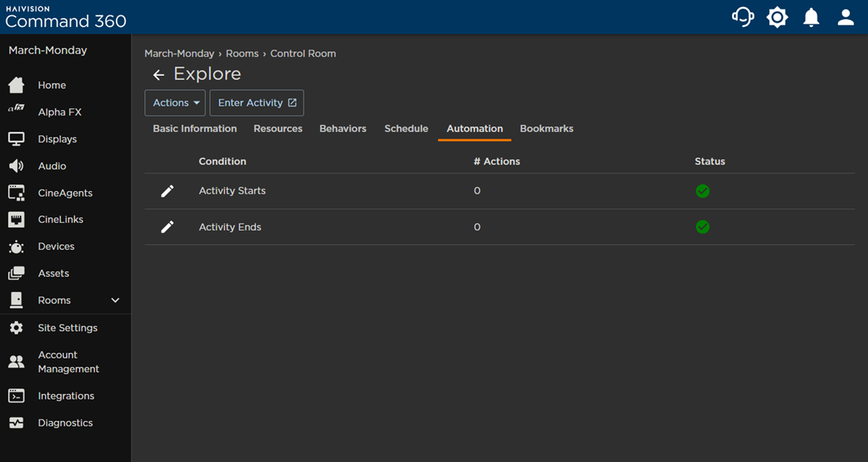Open the Behaviors tab
Screen dimensions: 868x462
point(342,129)
